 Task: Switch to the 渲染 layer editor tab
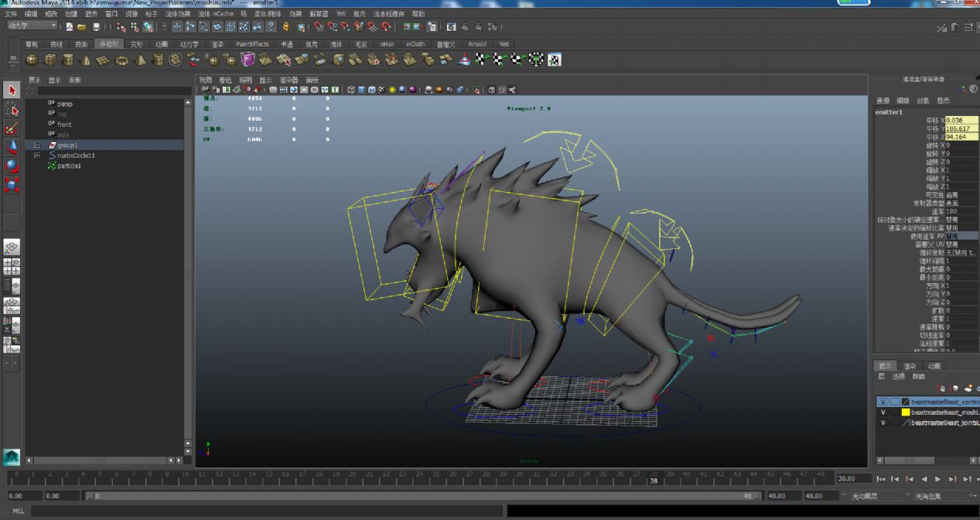pos(910,366)
